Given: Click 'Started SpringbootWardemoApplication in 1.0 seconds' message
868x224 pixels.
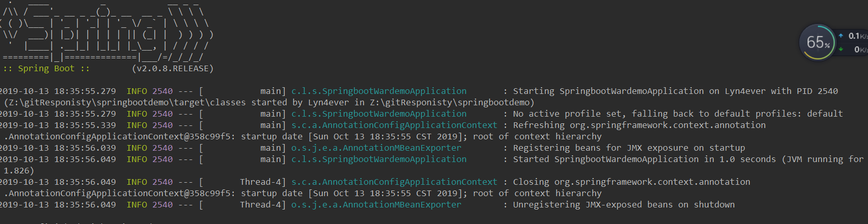Looking at the screenshot, I should click(x=644, y=159).
